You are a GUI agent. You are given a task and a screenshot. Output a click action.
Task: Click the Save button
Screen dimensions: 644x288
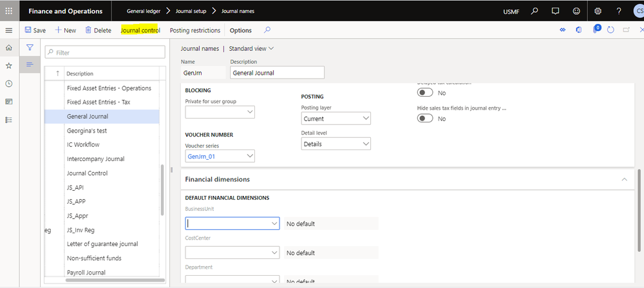[x=35, y=30]
